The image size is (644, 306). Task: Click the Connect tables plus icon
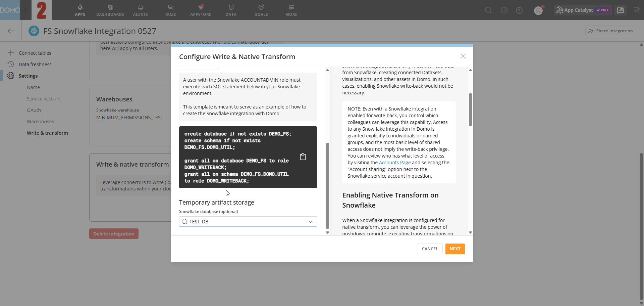11,53
